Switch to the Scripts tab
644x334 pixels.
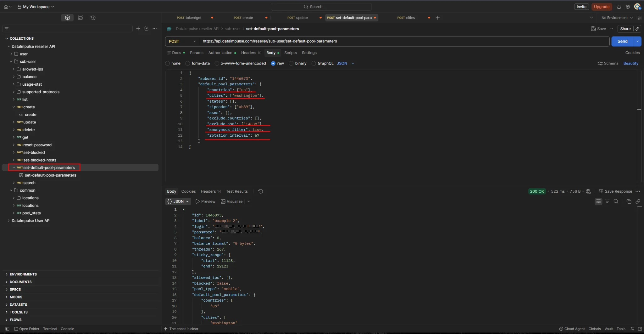pos(290,53)
